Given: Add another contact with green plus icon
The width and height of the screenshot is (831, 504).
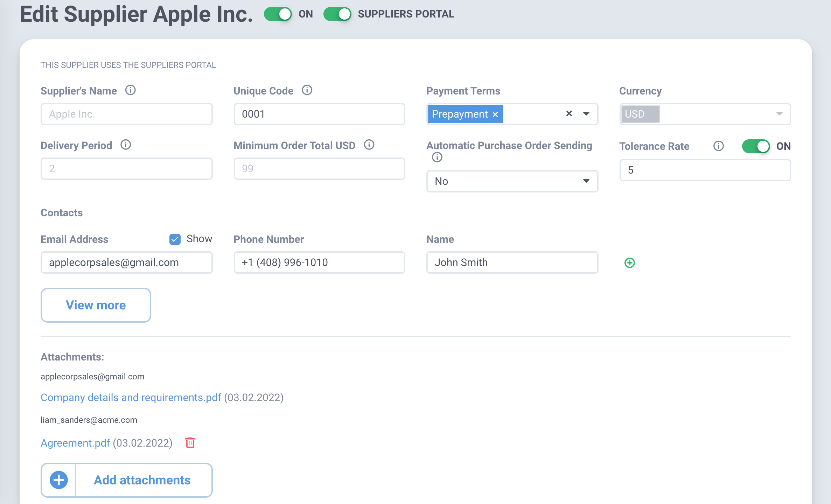Looking at the screenshot, I should [630, 263].
